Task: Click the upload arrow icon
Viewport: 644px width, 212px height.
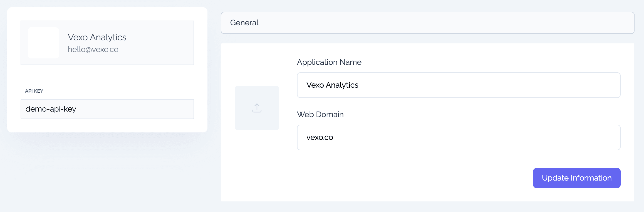Action: coord(257,108)
